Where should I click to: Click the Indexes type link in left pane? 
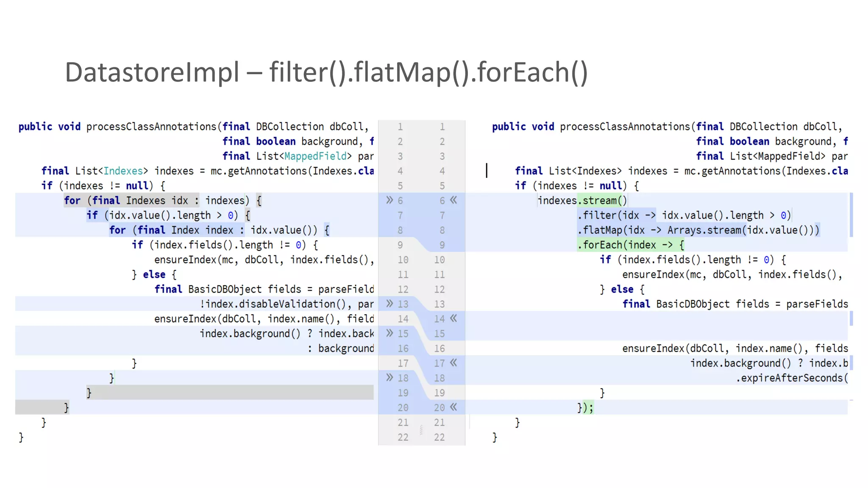[x=123, y=171]
